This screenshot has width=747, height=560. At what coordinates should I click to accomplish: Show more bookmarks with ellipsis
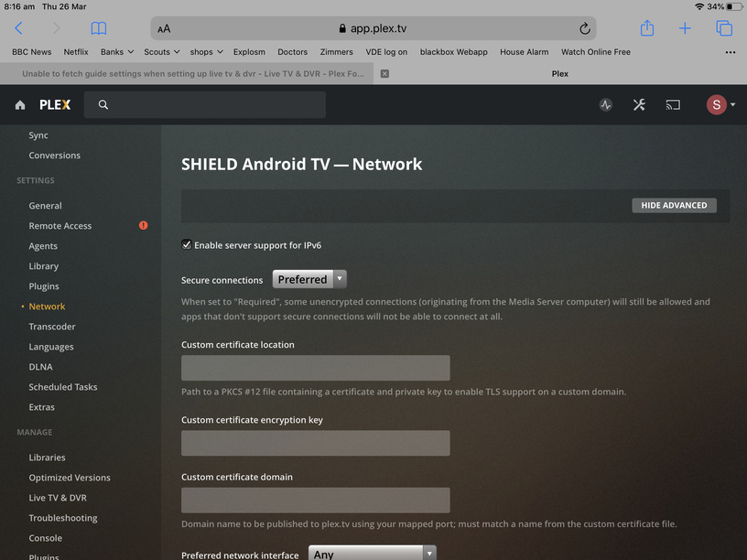point(730,52)
